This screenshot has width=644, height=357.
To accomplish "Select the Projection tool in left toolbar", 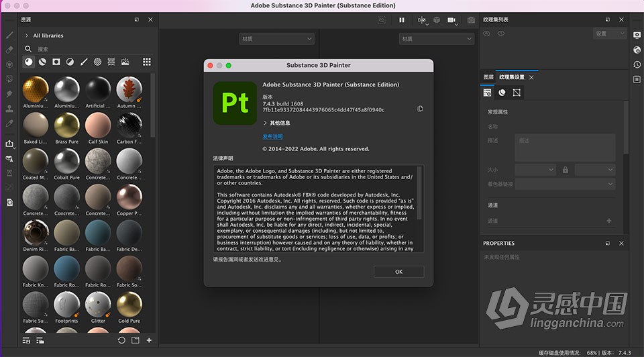I will (9, 64).
